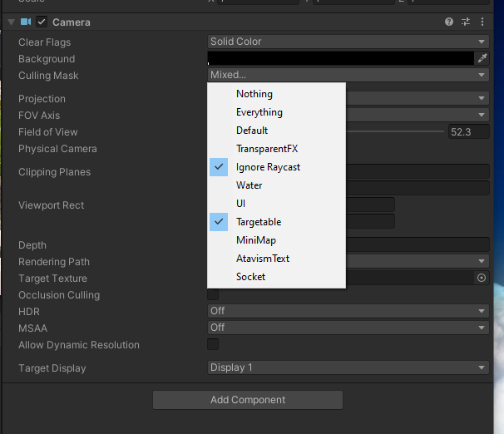This screenshot has height=434, width=504.
Task: Open the HDR Off dropdown
Action: 348,311
